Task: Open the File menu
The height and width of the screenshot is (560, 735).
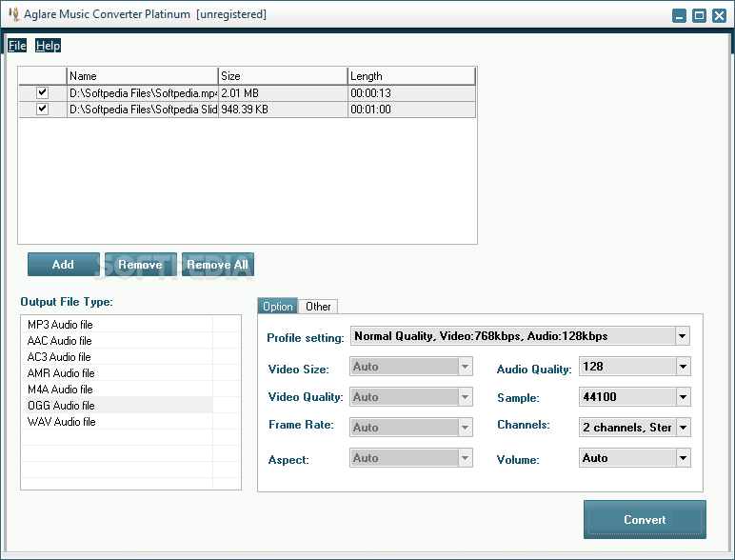Action: (x=17, y=46)
